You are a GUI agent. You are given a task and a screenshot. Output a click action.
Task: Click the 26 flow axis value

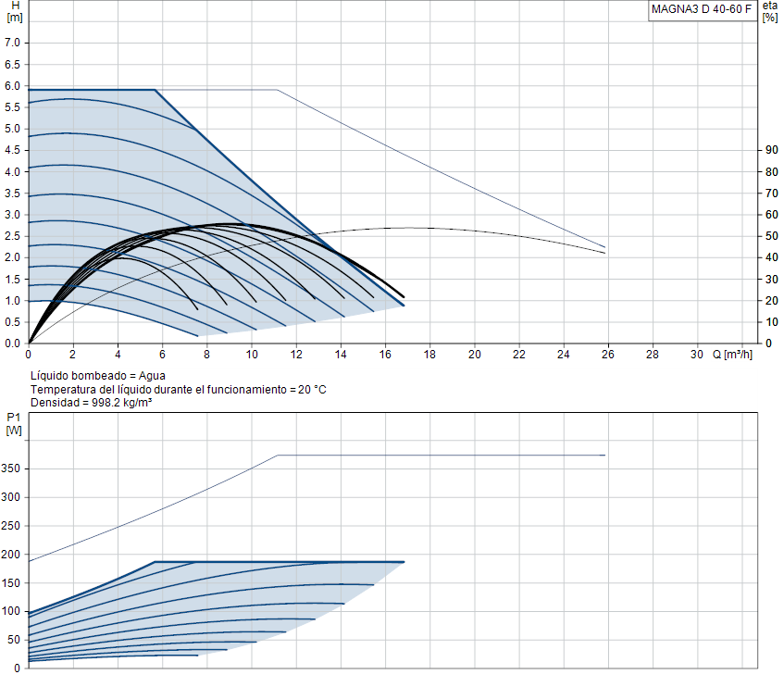(608, 355)
